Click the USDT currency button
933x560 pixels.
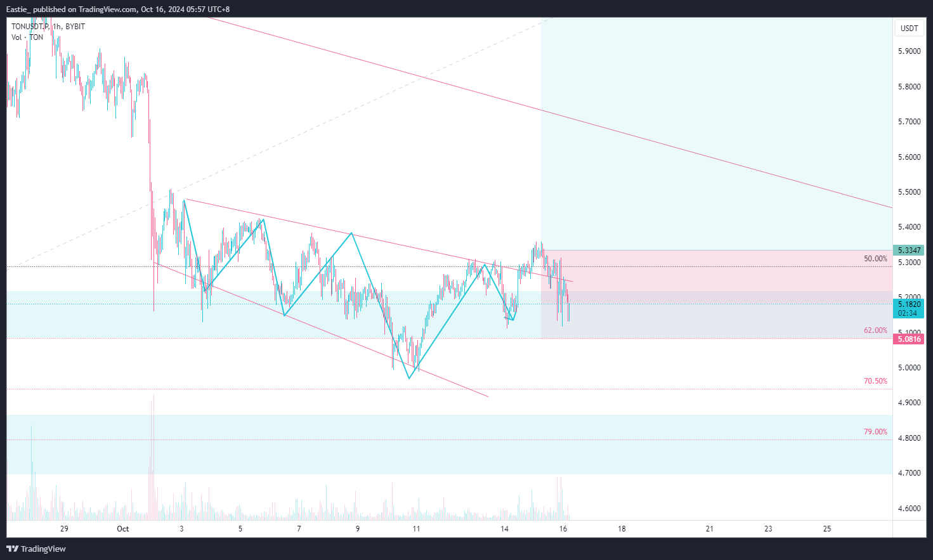pyautogui.click(x=910, y=28)
